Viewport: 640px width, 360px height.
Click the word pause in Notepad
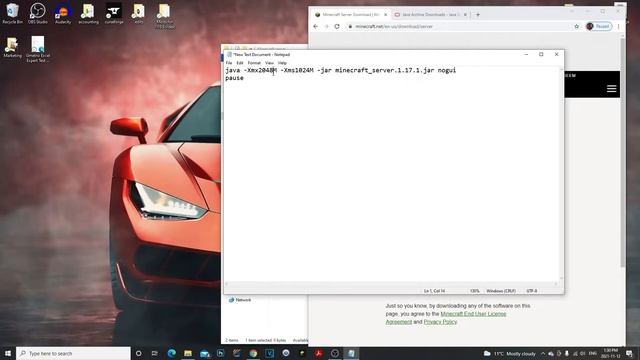[x=234, y=78]
